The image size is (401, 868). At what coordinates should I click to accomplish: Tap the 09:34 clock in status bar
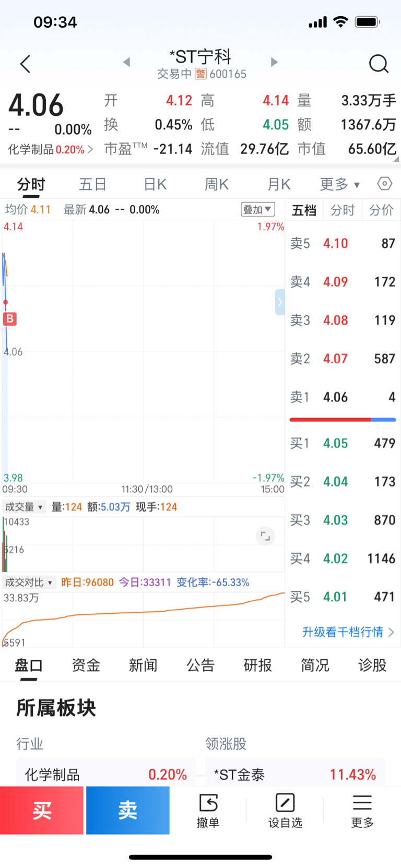(55, 22)
